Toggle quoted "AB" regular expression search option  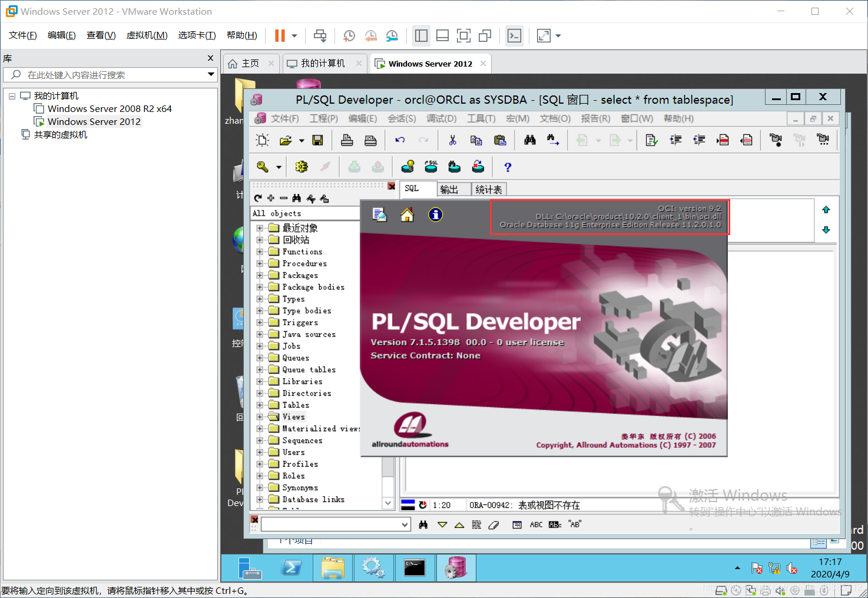(575, 524)
